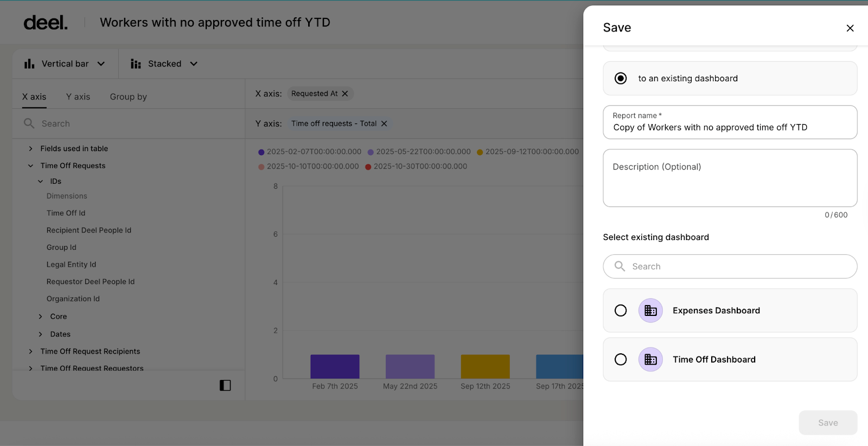Screen dimensions: 868x446
Task: Click the purple Feb 7th 2025 bar
Action: coord(335,366)
